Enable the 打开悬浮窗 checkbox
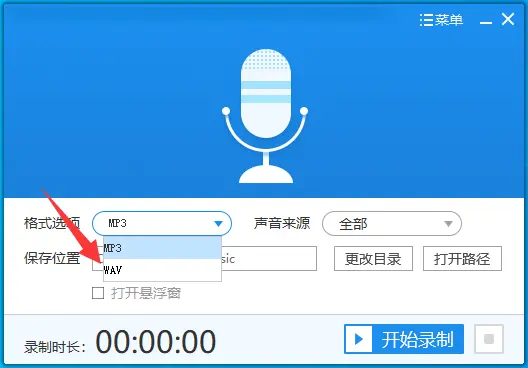Viewport: 528px width, 368px height. point(98,293)
